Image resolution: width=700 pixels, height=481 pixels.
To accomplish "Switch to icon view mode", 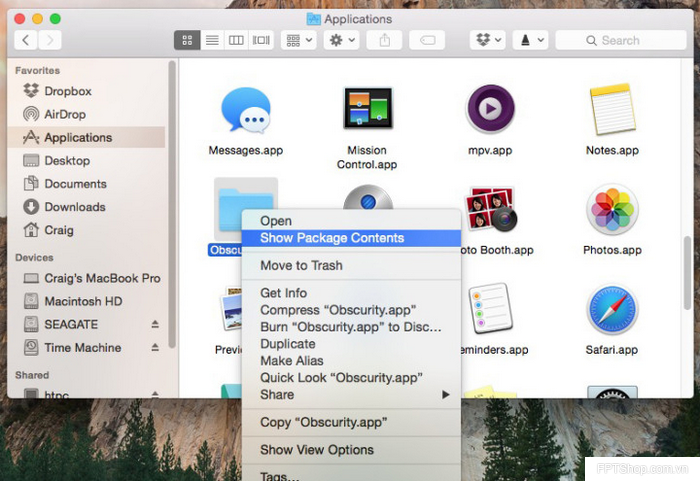I will 187,40.
